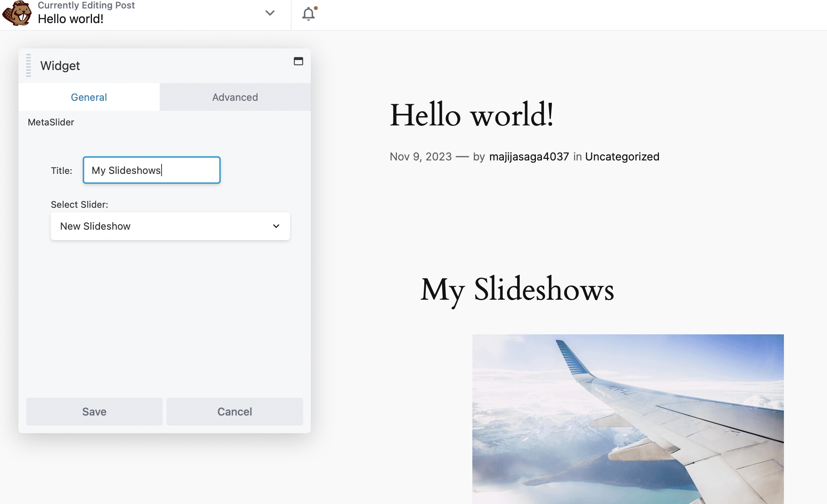827x504 pixels.
Task: Click the Hello world! post heading
Action: pyautogui.click(x=472, y=115)
